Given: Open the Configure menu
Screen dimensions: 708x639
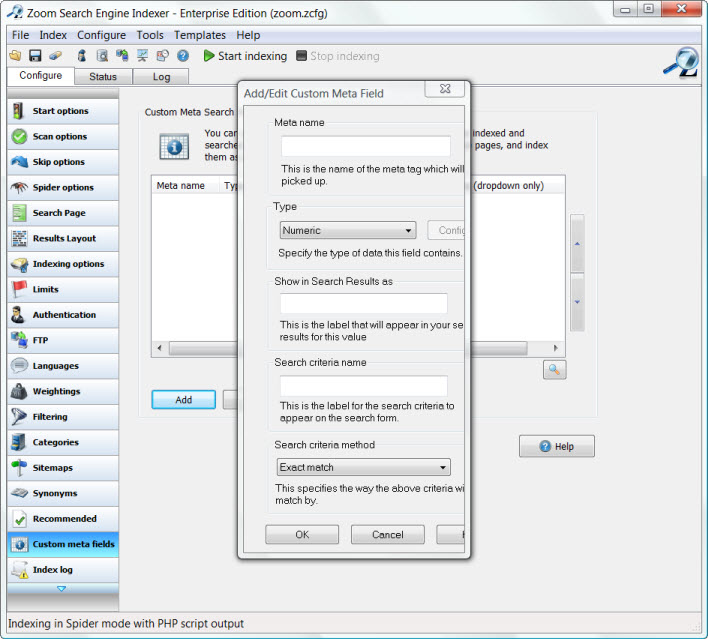Looking at the screenshot, I should pos(101,35).
